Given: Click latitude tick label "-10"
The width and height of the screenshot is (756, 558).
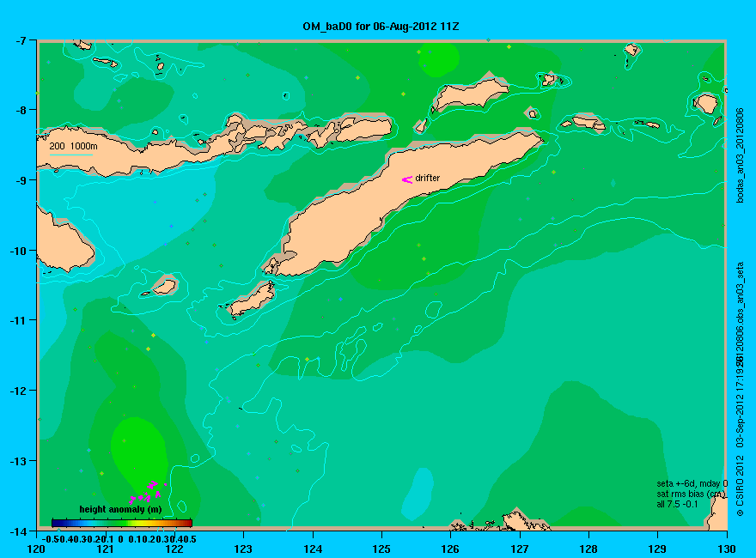Looking at the screenshot, I should pyautogui.click(x=18, y=251).
